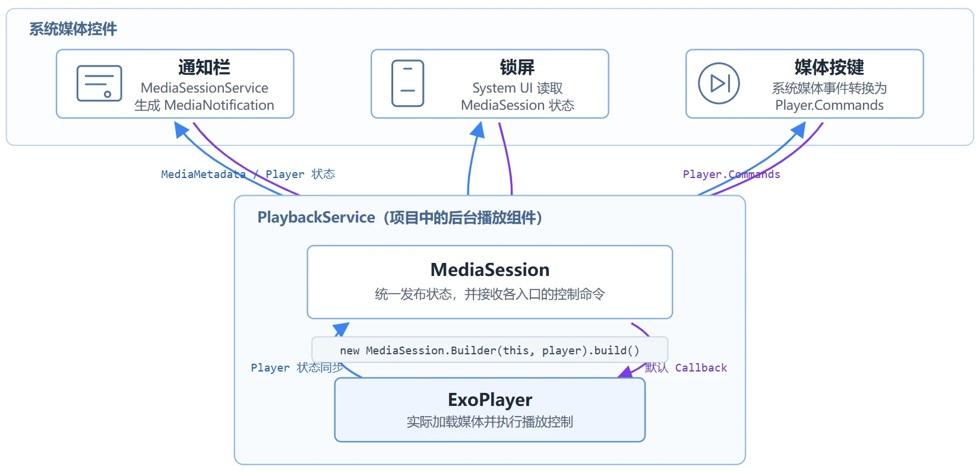Click the "MediaMetadata / Player 状态" arrow label

(x=248, y=174)
